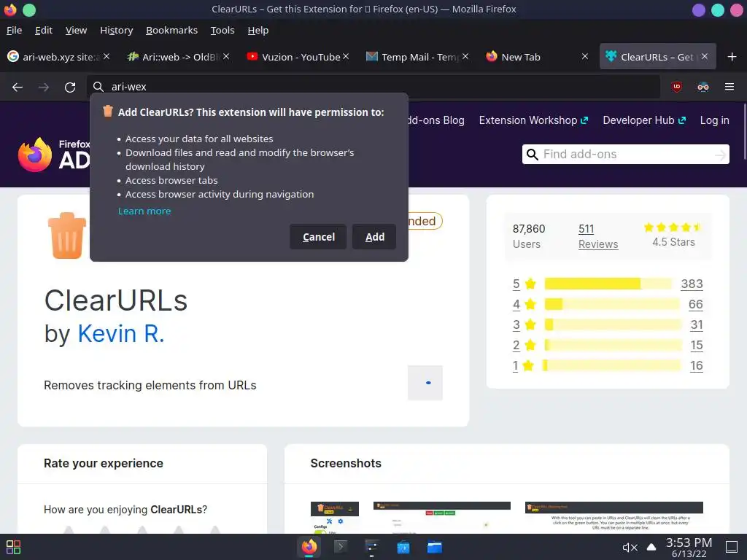Close the ari-web.xyz search tab
Viewport: 747px width, 560px height.
107,56
